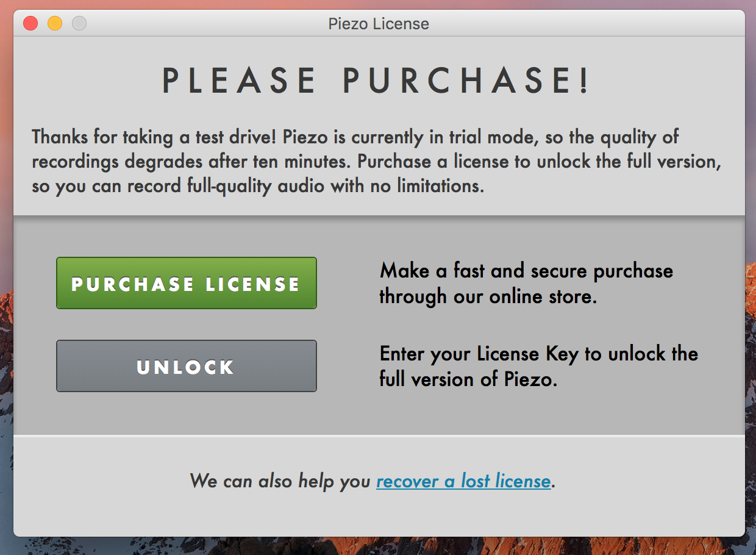The height and width of the screenshot is (555, 756).
Task: Click the 'Make a fast and secure purchase' text
Action: [526, 284]
